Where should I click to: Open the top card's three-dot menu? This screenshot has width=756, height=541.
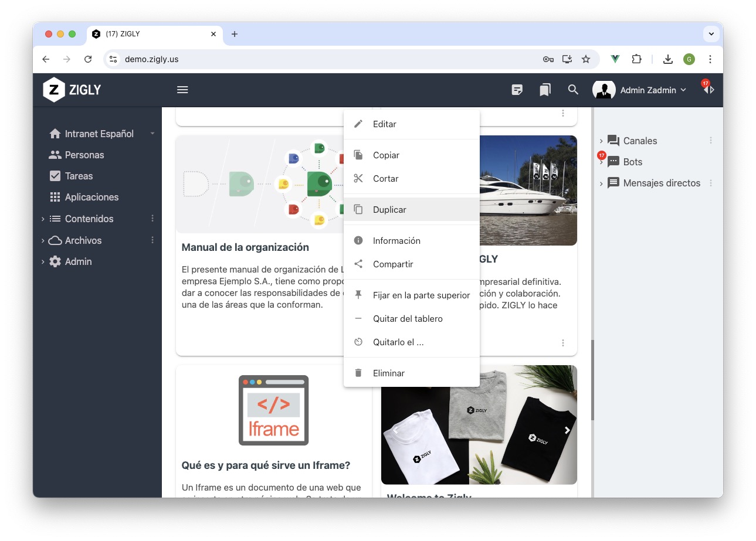(x=563, y=113)
